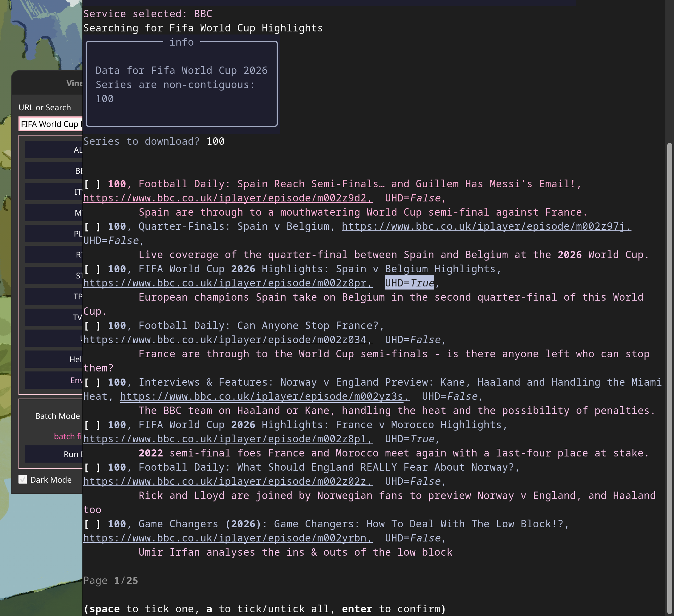Tick checkbox for Can Anyone Stop France?
The width and height of the screenshot is (674, 616).
coord(92,326)
